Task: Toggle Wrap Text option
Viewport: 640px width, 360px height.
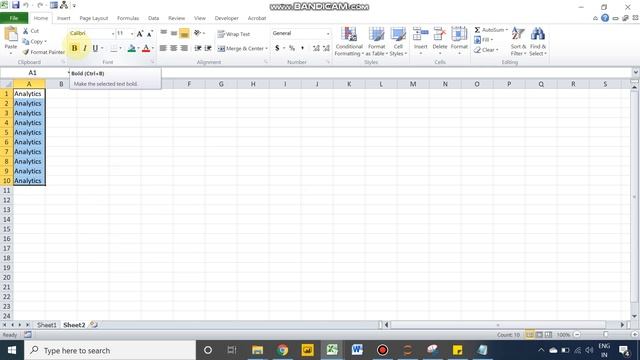Action: [234, 34]
